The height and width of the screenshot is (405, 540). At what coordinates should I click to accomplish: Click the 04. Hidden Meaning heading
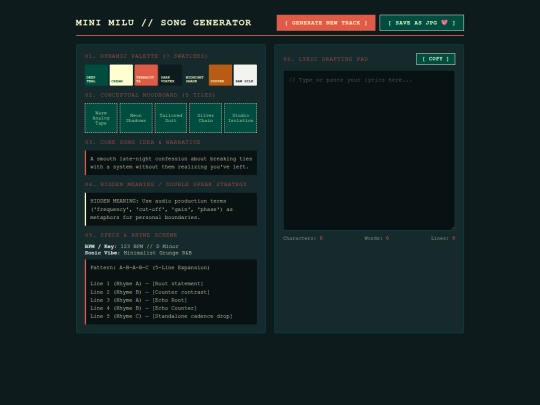(x=166, y=185)
